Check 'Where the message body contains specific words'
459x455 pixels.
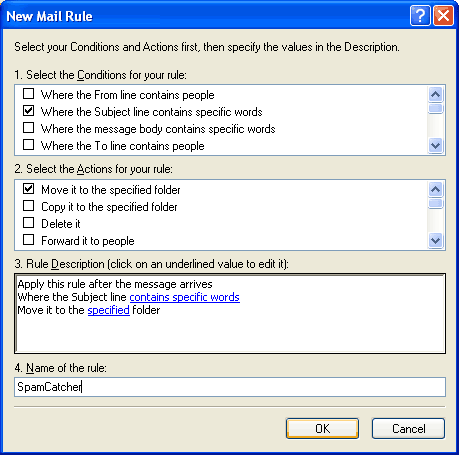point(28,128)
